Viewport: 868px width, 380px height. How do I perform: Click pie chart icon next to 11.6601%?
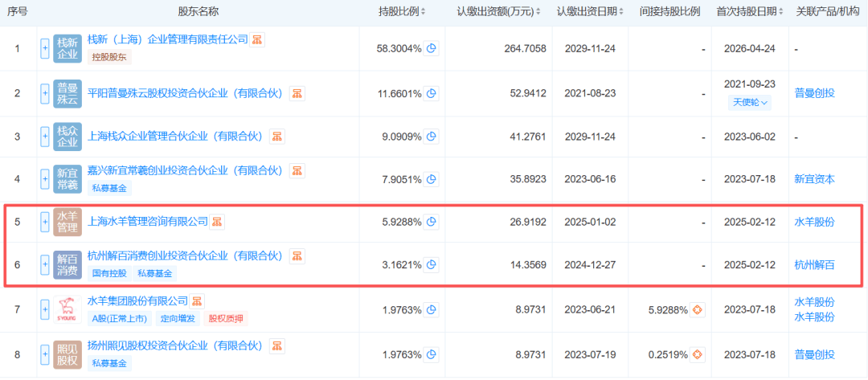pos(432,93)
